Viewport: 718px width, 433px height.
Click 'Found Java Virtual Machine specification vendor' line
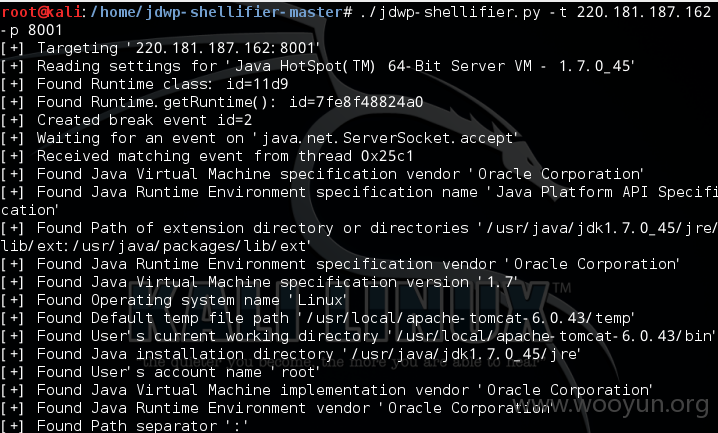322,174
